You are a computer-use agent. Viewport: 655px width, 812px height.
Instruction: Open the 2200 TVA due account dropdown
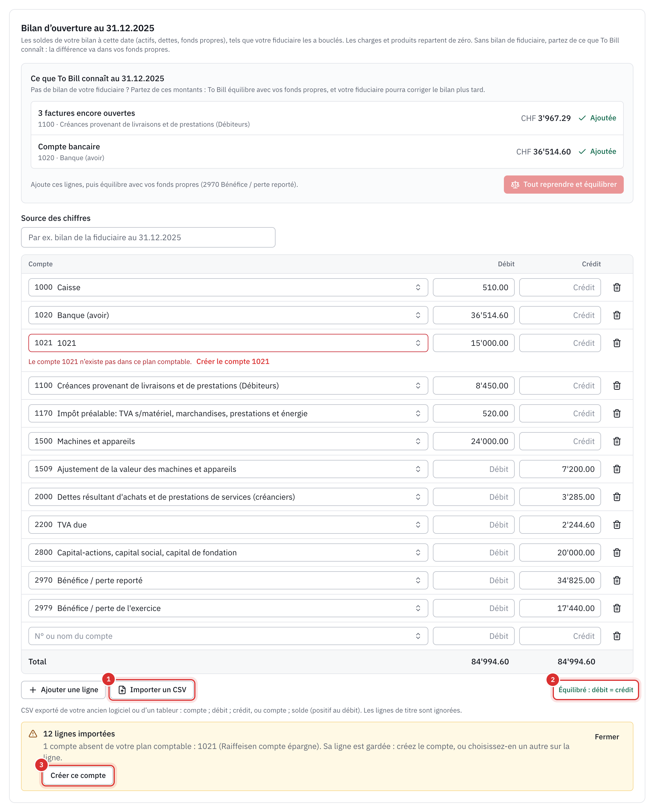tap(228, 525)
